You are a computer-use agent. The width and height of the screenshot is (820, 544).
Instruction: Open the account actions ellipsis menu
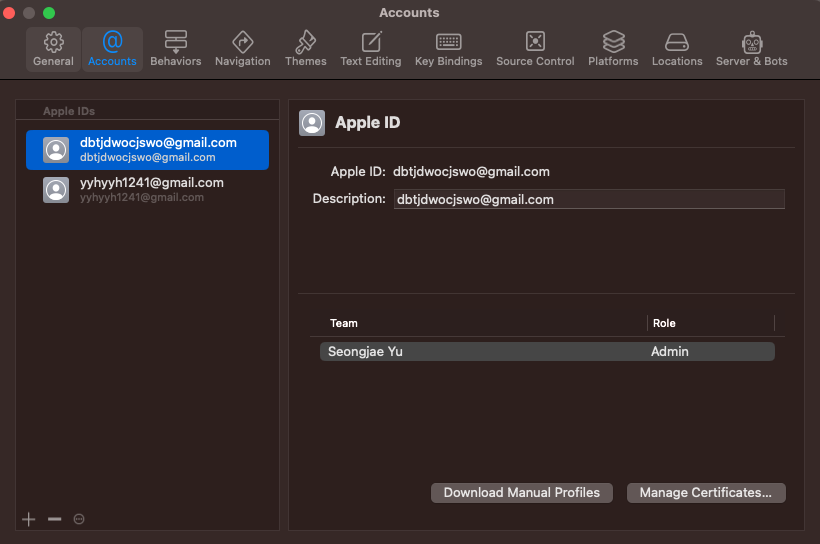79,519
